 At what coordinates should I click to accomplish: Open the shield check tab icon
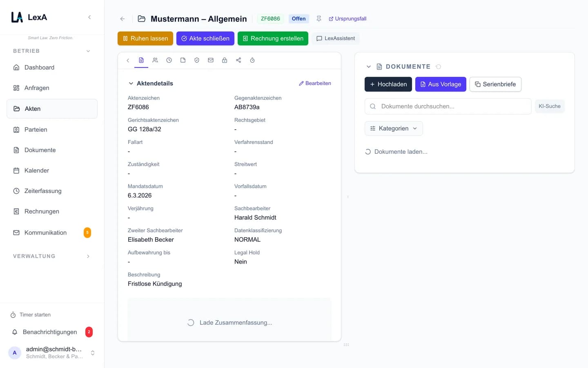tap(197, 60)
